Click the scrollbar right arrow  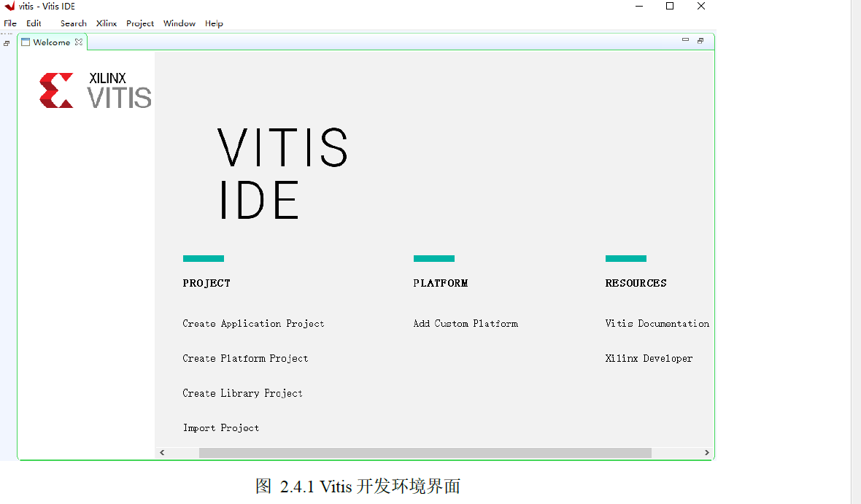[x=707, y=453]
